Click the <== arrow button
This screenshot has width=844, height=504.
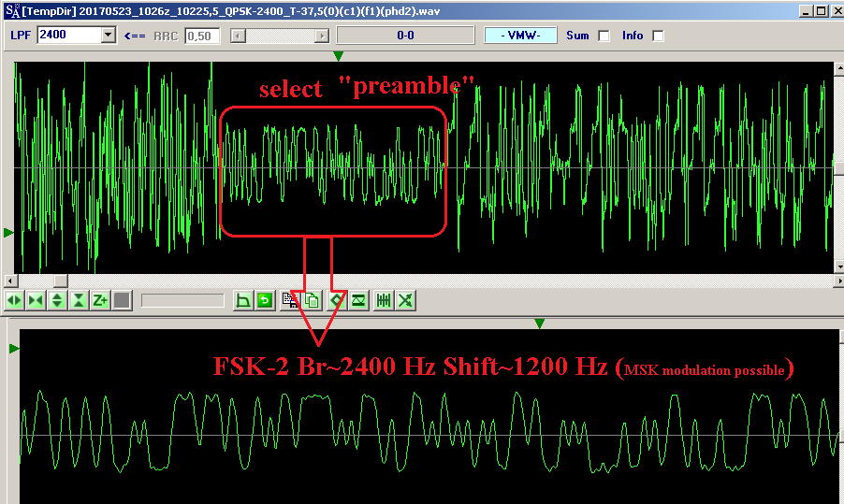(135, 36)
